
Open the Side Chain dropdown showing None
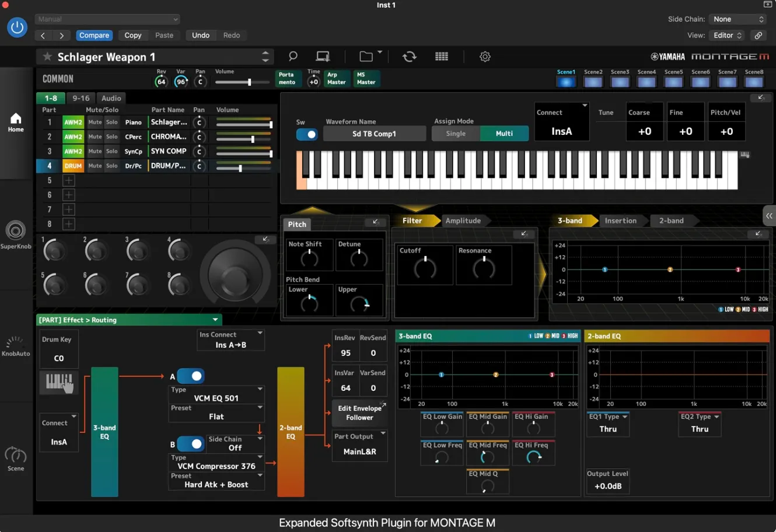click(x=737, y=19)
